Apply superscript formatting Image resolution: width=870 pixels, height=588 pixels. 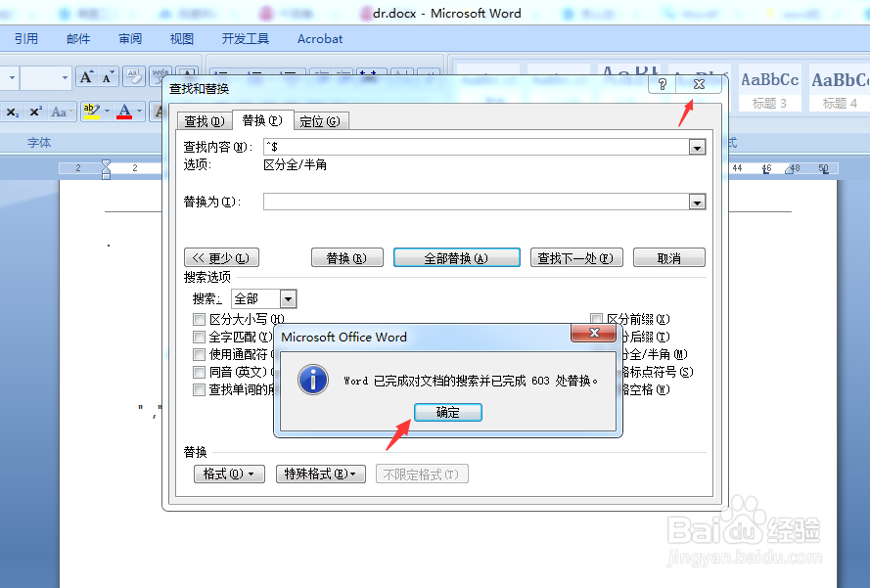[x=35, y=112]
